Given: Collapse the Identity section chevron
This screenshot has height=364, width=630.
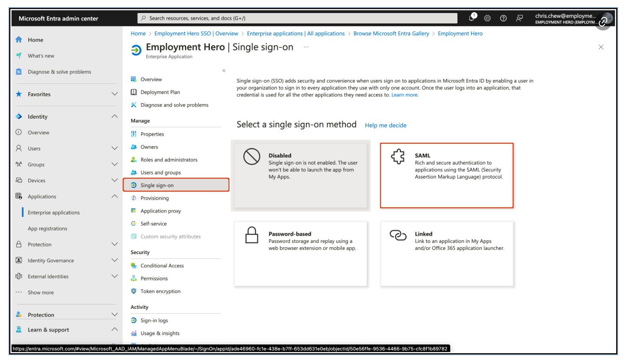Looking at the screenshot, I should (115, 116).
